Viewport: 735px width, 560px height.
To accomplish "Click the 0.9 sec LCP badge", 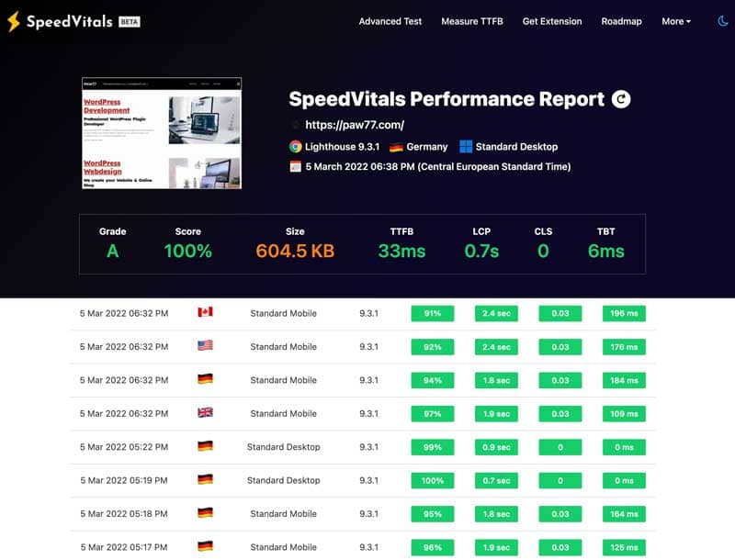I will coord(496,447).
